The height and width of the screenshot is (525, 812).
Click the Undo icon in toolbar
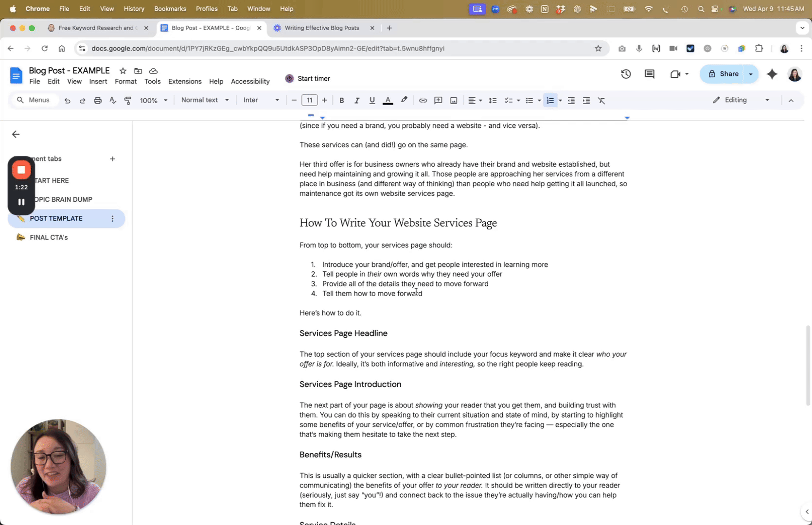pyautogui.click(x=68, y=101)
